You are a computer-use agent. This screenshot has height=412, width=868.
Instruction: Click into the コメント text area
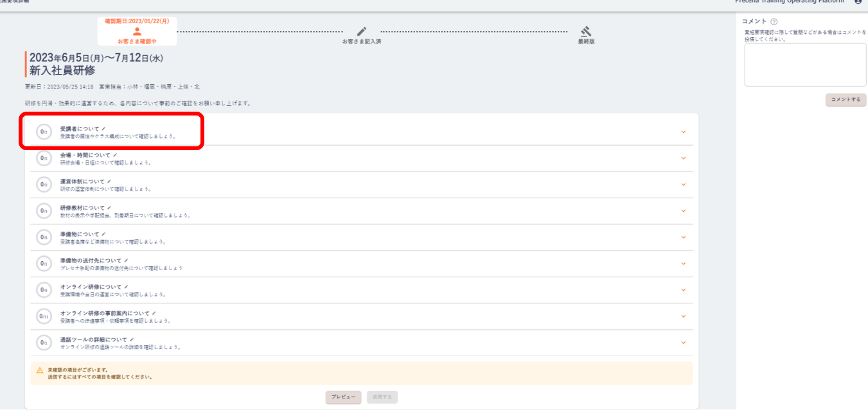[x=805, y=65]
